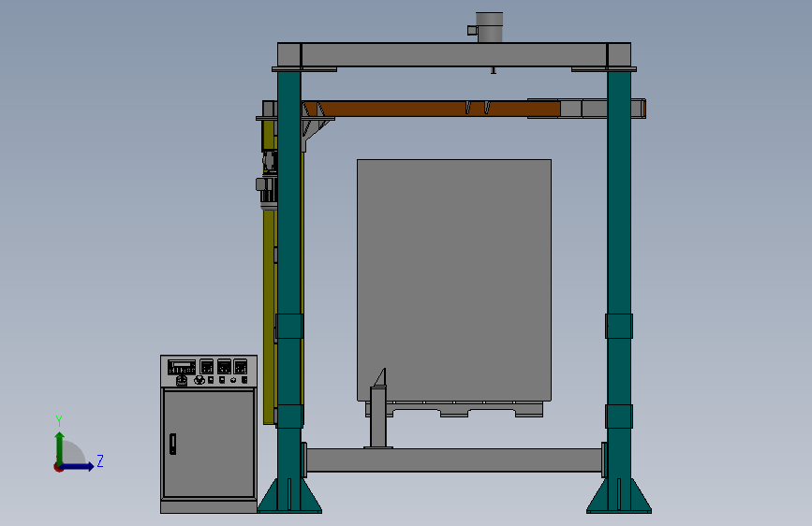Select the pallet beneath the gray box
812x526 pixels.
tap(454, 408)
